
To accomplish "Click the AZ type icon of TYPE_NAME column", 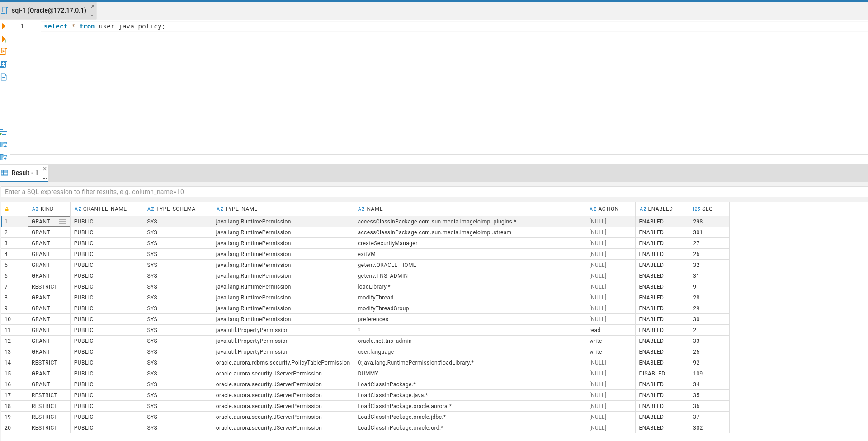I will [220, 209].
